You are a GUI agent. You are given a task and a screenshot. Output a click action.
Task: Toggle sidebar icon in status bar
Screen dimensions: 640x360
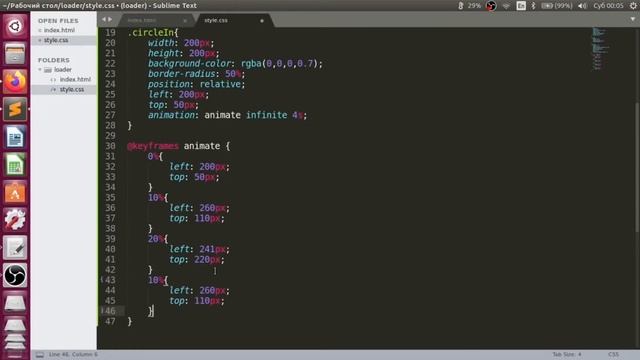tap(40, 355)
